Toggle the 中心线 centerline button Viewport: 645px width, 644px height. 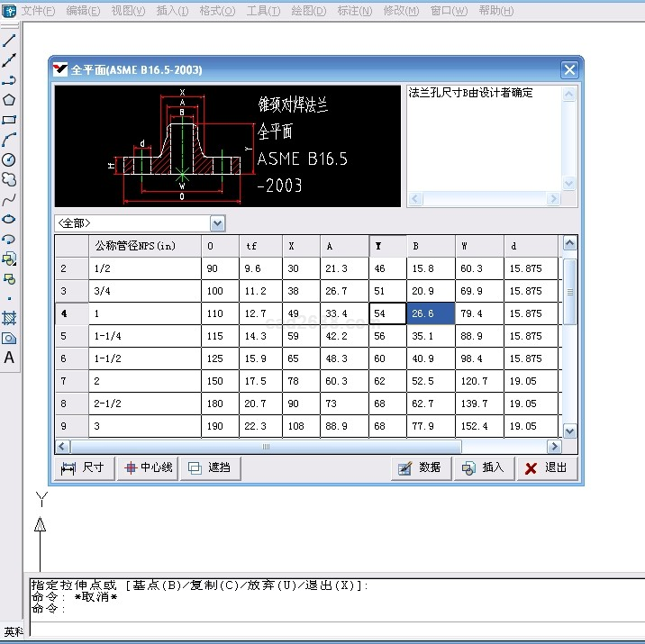[147, 468]
